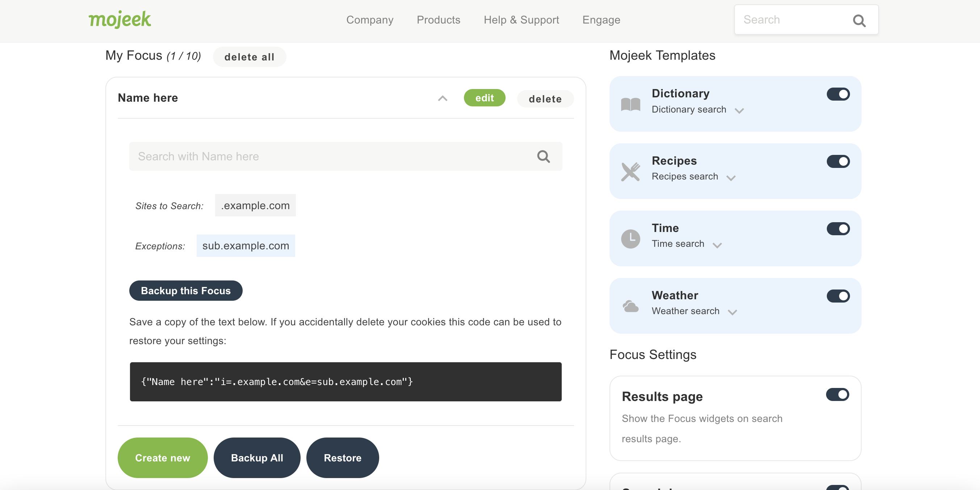Click the sub.example.com exception tag

(246, 246)
